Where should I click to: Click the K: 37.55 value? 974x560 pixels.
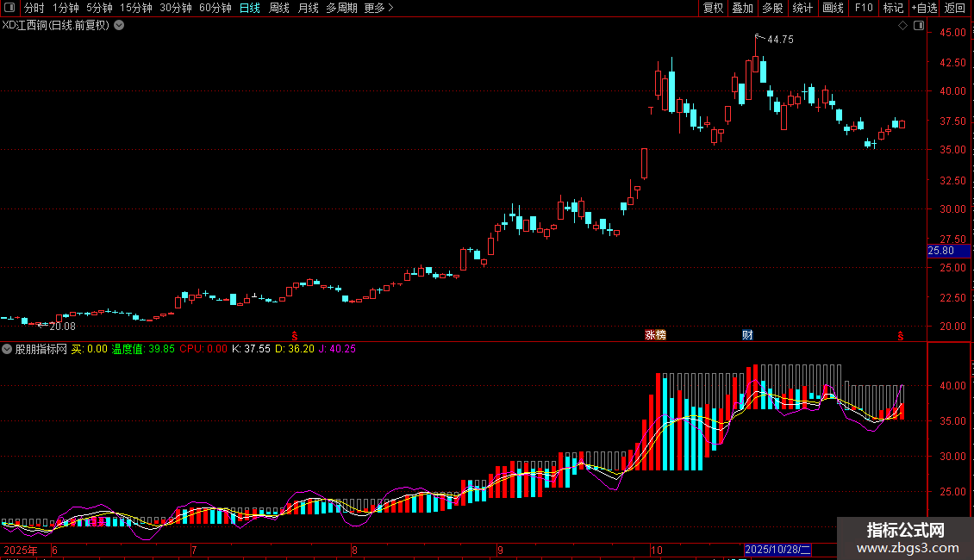(251, 349)
